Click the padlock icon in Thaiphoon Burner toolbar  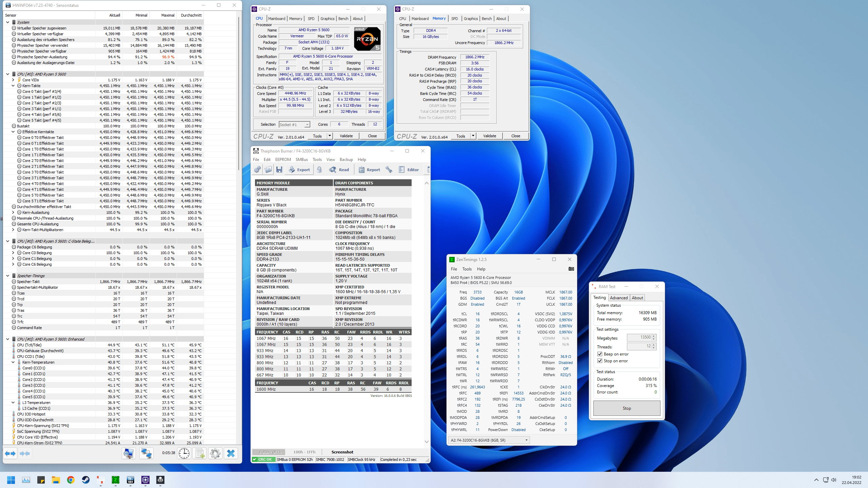coord(319,170)
